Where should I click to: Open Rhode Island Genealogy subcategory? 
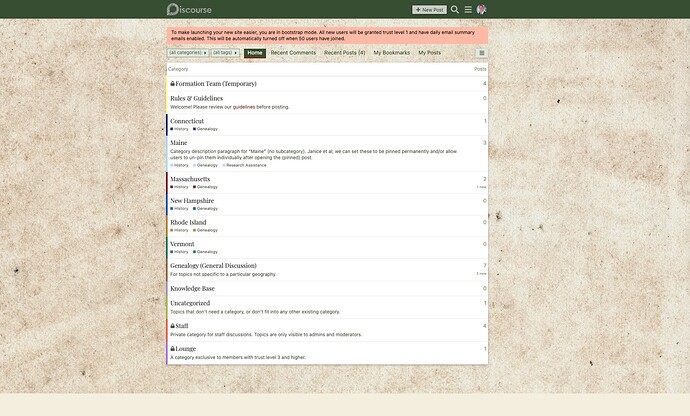206,230
